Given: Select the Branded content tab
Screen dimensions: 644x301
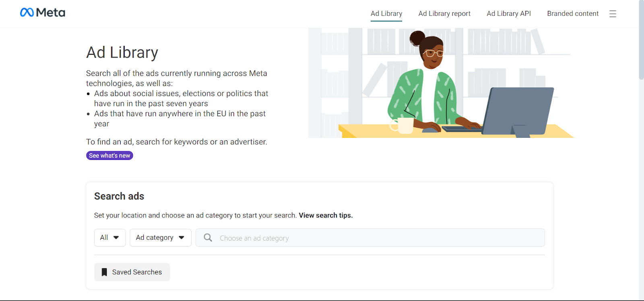Looking at the screenshot, I should (x=572, y=14).
